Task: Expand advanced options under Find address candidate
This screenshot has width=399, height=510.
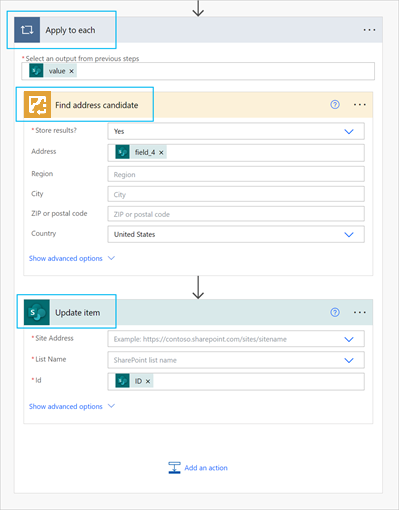Action: click(72, 258)
